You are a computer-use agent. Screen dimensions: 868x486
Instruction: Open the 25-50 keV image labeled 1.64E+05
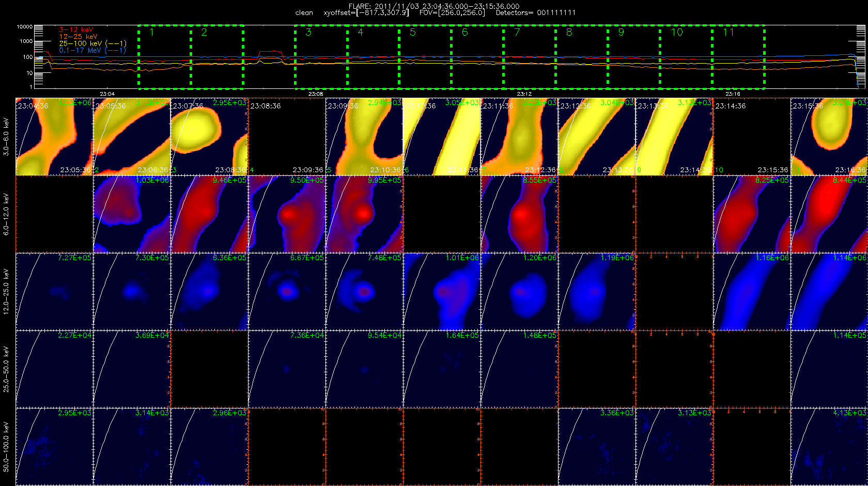(442, 369)
